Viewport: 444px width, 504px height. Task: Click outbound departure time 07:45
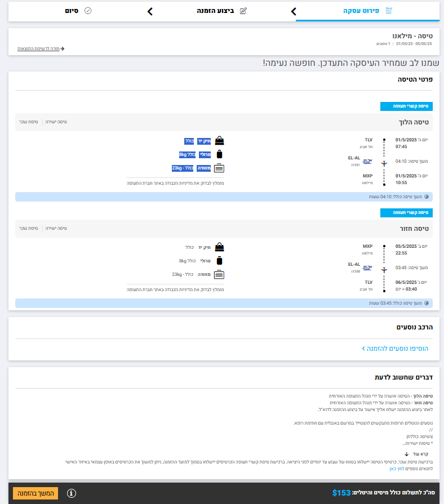tap(401, 146)
